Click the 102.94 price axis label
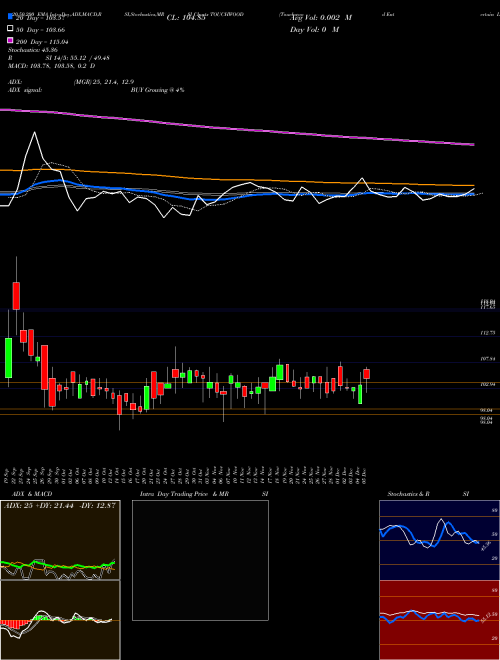This screenshot has width=500, height=660. pyautogui.click(x=488, y=384)
